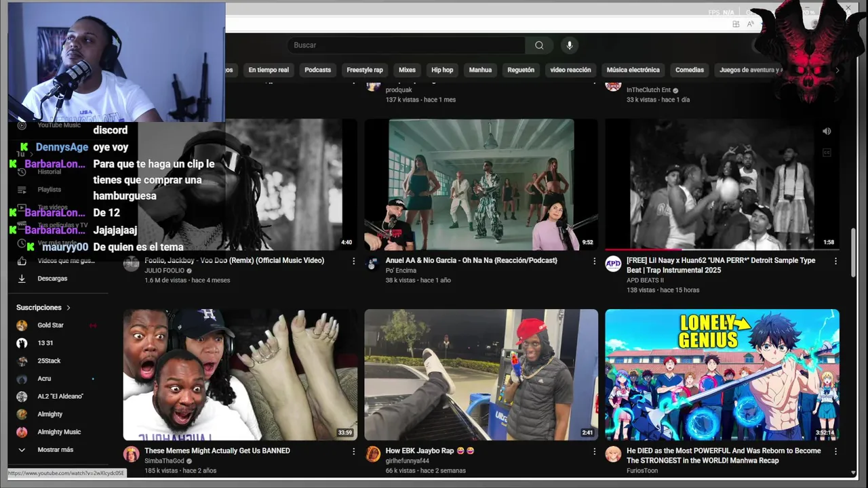The image size is (868, 488).
Task: Click Acru subscription avatar
Action: [x=22, y=379]
